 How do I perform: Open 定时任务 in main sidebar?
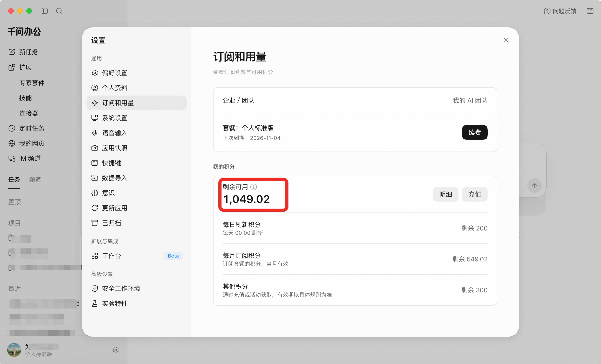(x=27, y=129)
